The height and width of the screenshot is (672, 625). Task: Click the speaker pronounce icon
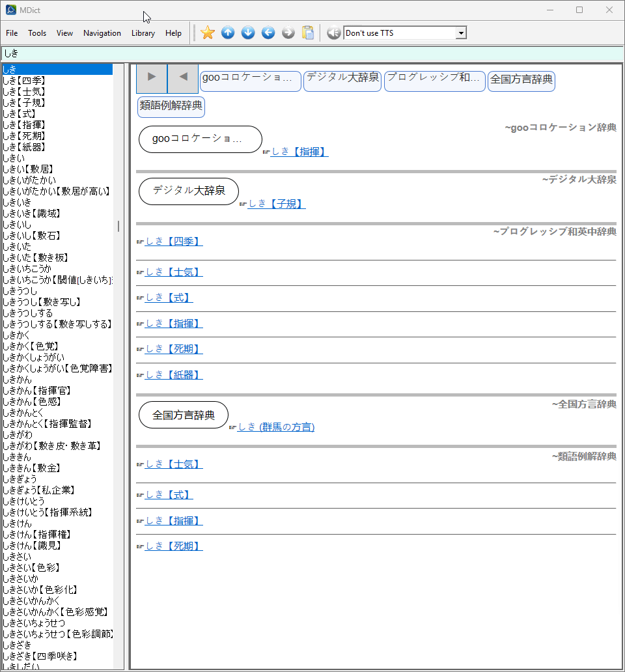click(334, 33)
